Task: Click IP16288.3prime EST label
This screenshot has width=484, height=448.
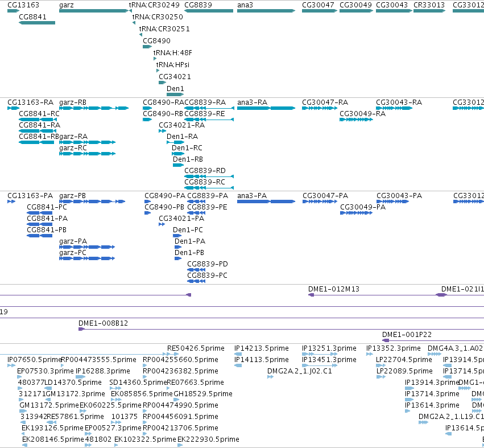Action: click(x=103, y=371)
